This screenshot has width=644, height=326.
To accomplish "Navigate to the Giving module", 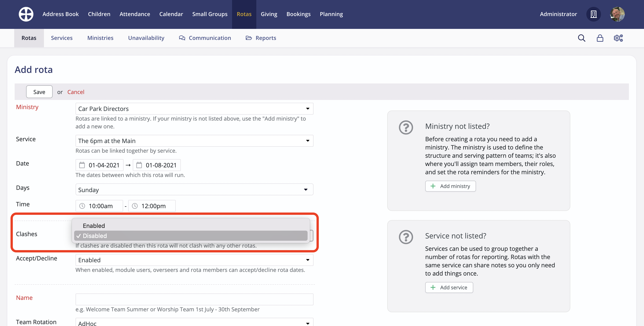I will tap(269, 14).
